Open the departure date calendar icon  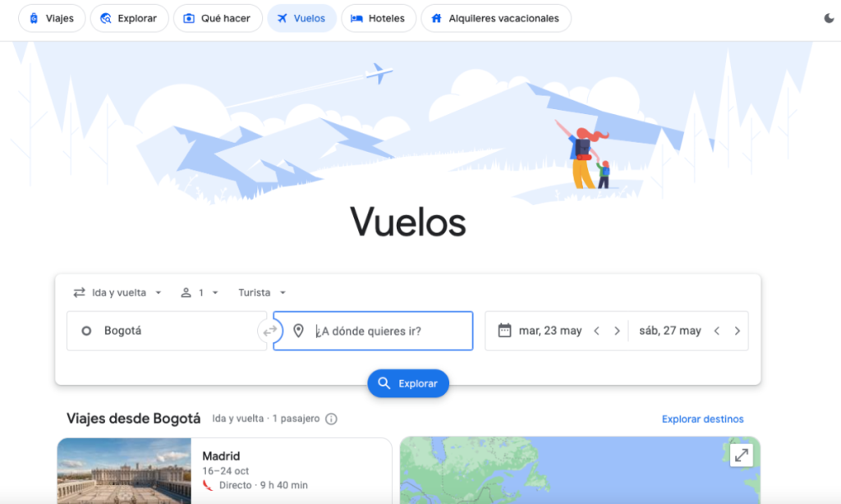(504, 330)
